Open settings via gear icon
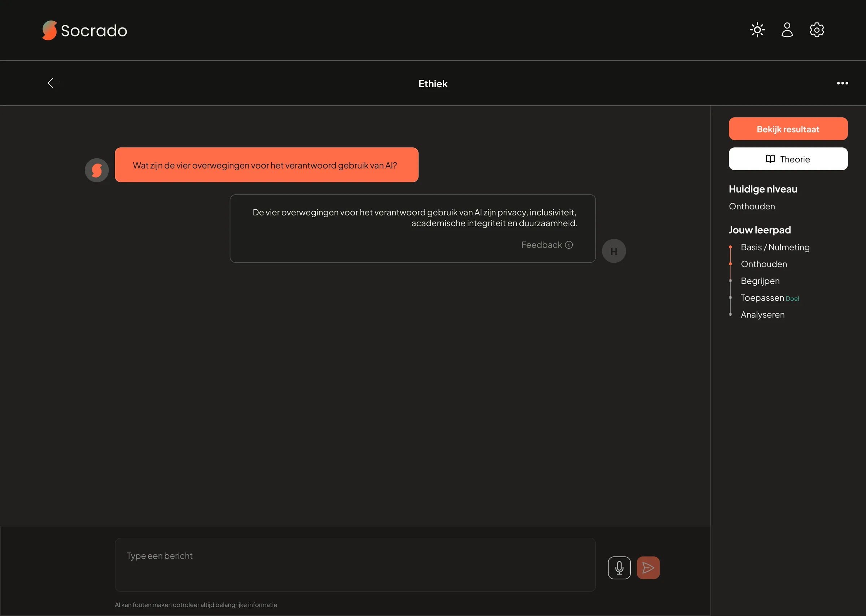Screen dimensions: 866x616 click(817, 30)
